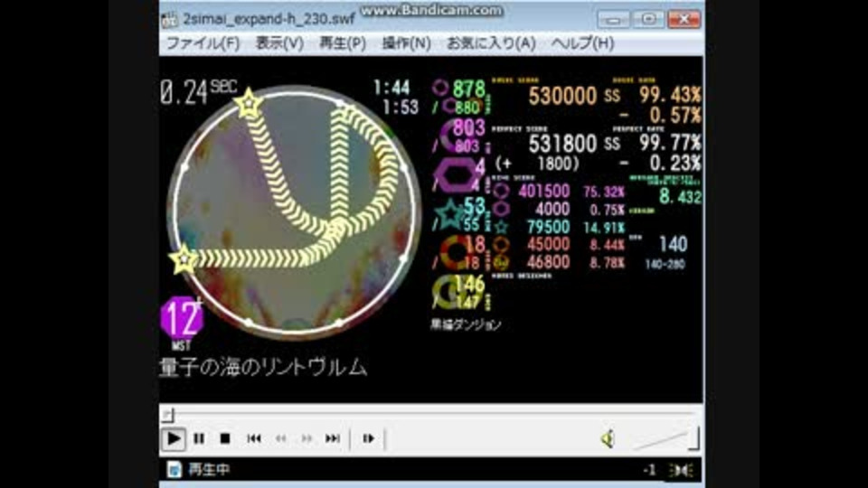Open the 再生(P) menu
The image size is (868, 488).
click(x=342, y=43)
